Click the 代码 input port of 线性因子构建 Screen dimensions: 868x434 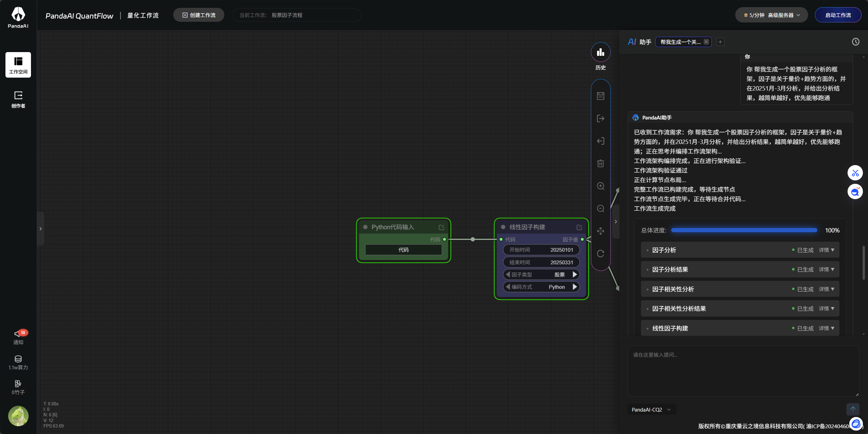pyautogui.click(x=501, y=239)
